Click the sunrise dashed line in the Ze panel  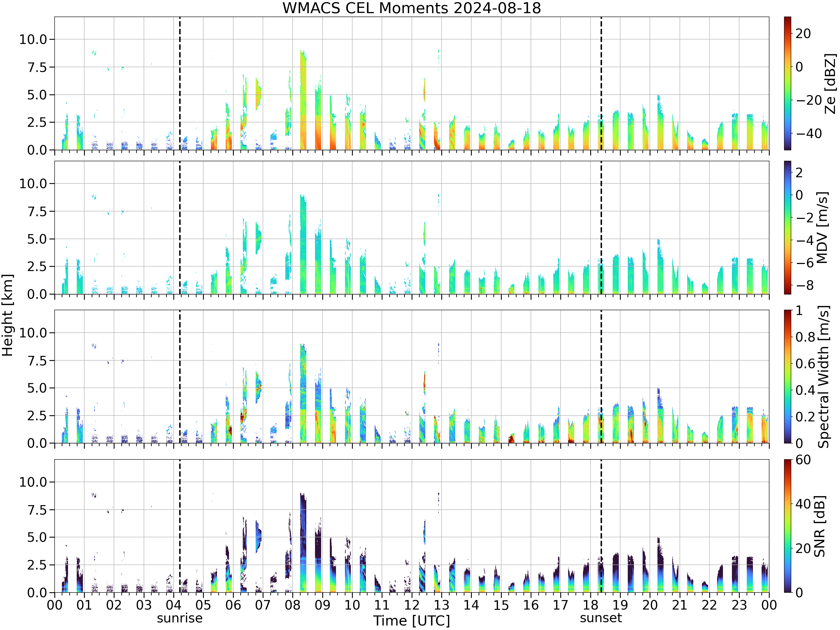point(180,83)
